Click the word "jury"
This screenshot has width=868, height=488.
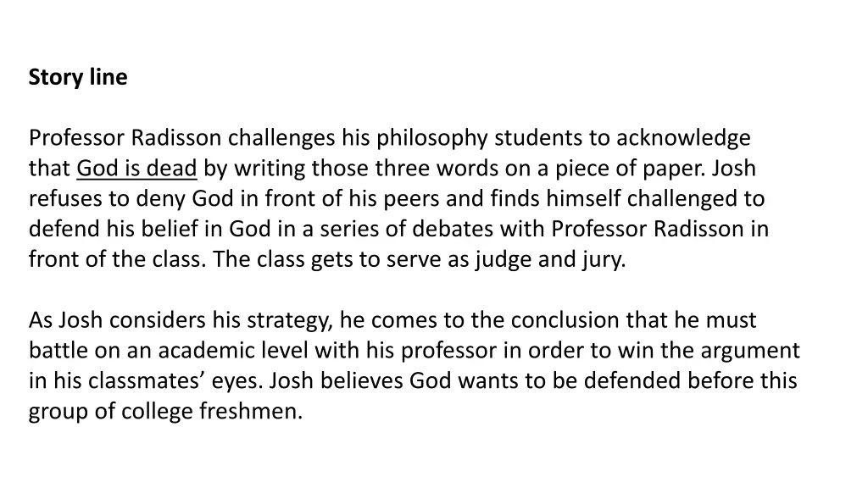[x=603, y=260]
